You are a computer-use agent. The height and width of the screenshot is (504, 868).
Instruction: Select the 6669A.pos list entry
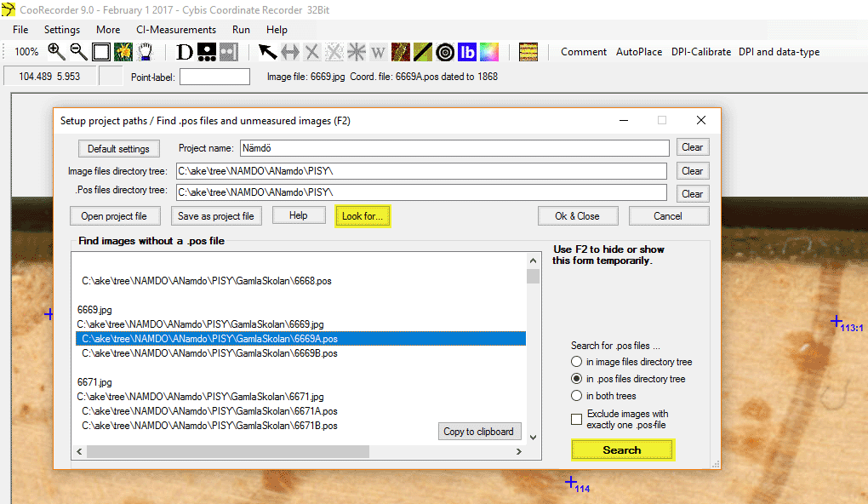pos(300,338)
